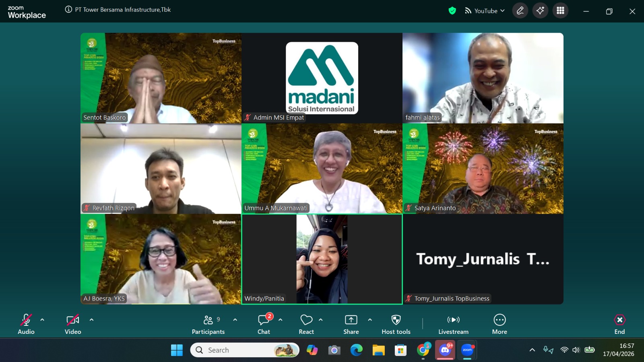Open the Chat panel
This screenshot has height=362, width=644.
point(264,324)
